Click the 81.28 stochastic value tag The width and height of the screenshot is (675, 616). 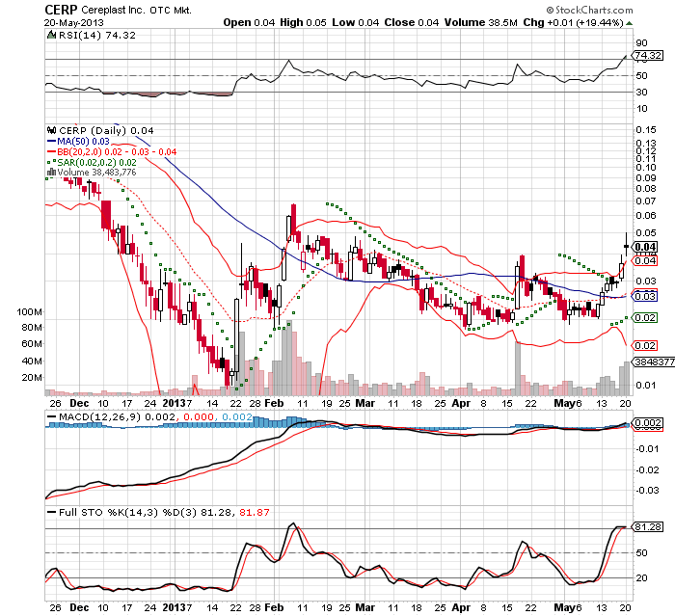tap(648, 527)
